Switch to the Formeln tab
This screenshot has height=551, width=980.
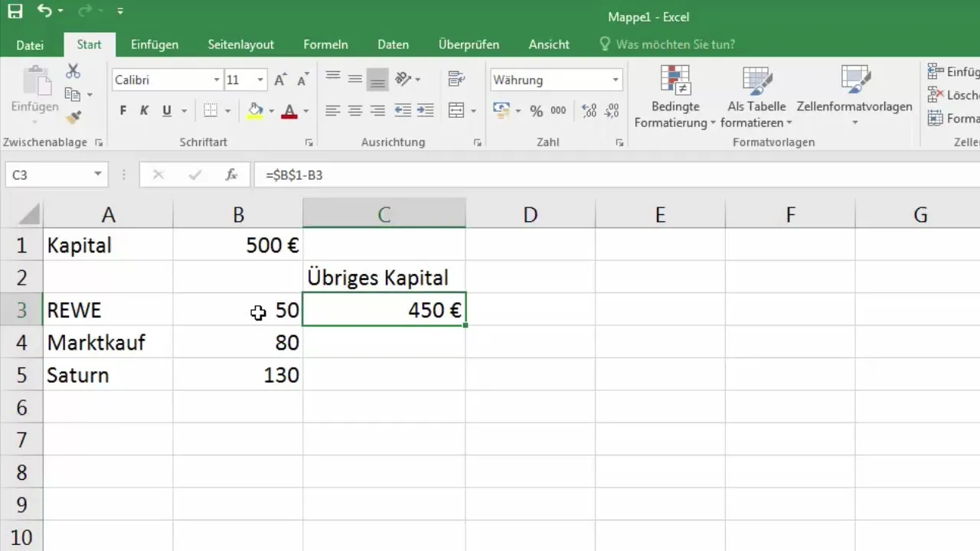[x=325, y=44]
